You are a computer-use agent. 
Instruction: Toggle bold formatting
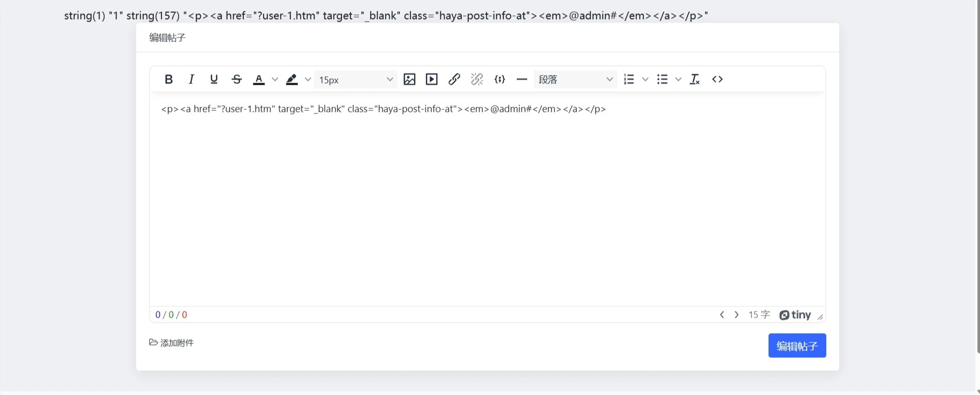pyautogui.click(x=169, y=79)
